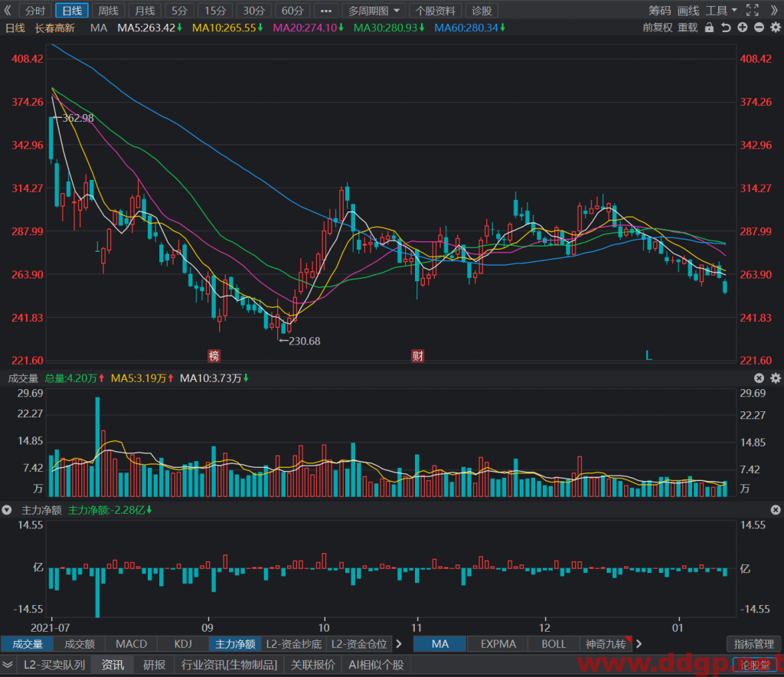
Task: Click the MA30:280.93 legend value
Action: pyautogui.click(x=389, y=28)
